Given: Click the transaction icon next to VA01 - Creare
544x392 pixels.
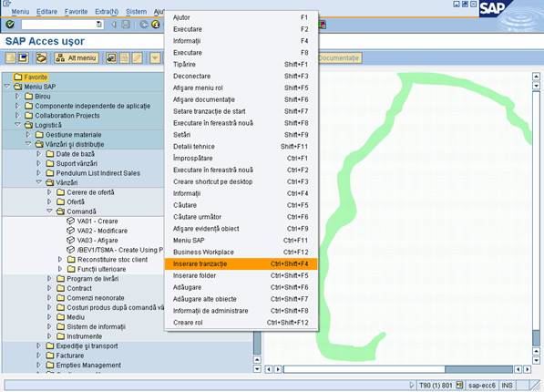Looking at the screenshot, I should click(70, 222).
